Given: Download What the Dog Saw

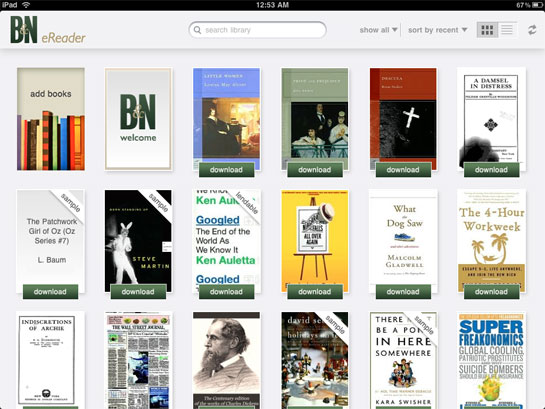Looking at the screenshot, I should (403, 292).
